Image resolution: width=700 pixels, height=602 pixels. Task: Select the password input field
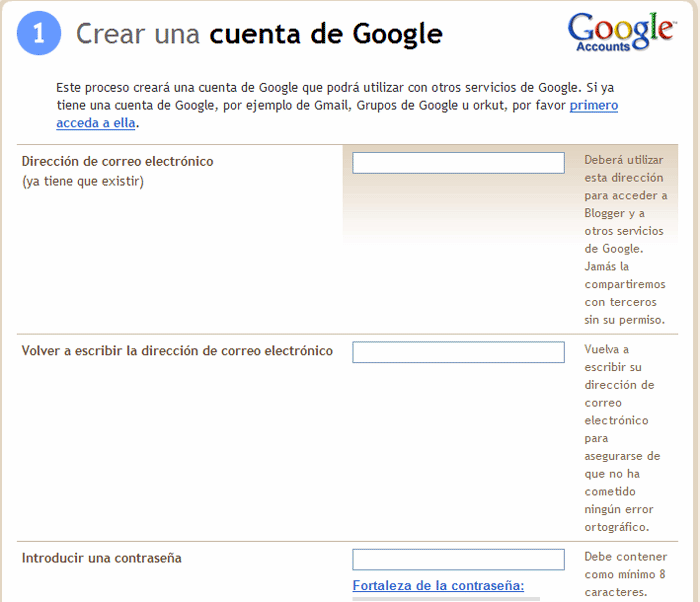pos(458,559)
